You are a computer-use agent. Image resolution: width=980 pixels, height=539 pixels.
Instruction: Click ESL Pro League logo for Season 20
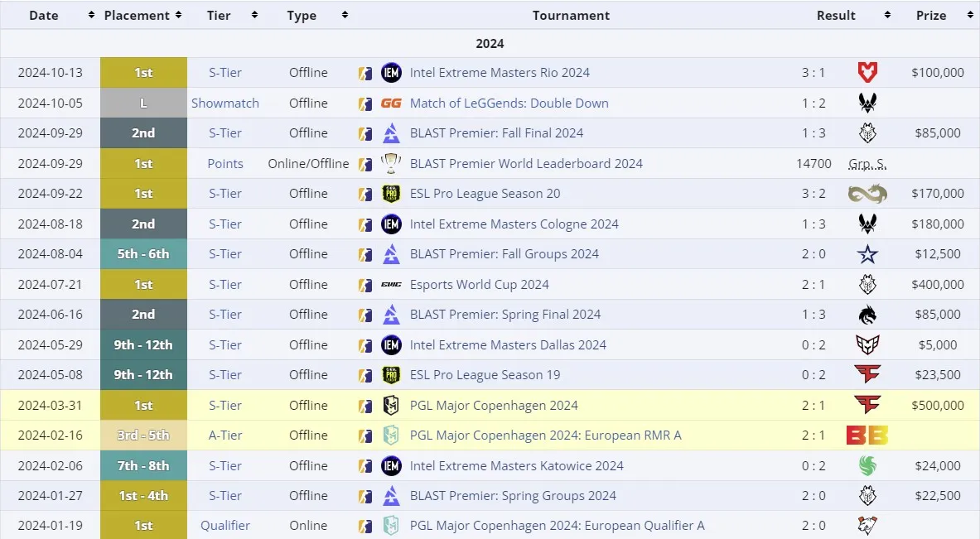pos(391,194)
